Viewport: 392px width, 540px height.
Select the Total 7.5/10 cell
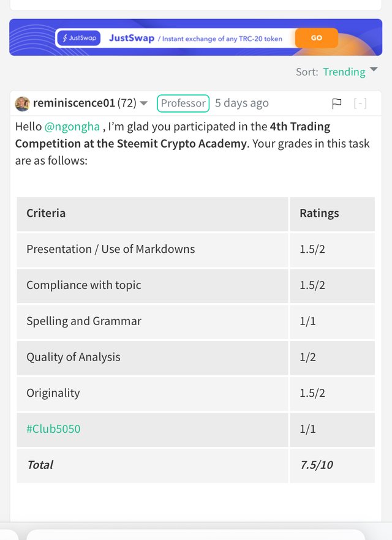[333, 465]
